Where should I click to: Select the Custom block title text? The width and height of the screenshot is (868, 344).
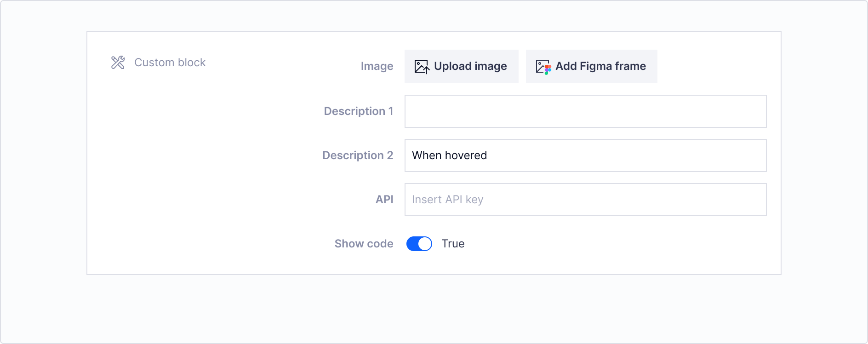pos(170,63)
